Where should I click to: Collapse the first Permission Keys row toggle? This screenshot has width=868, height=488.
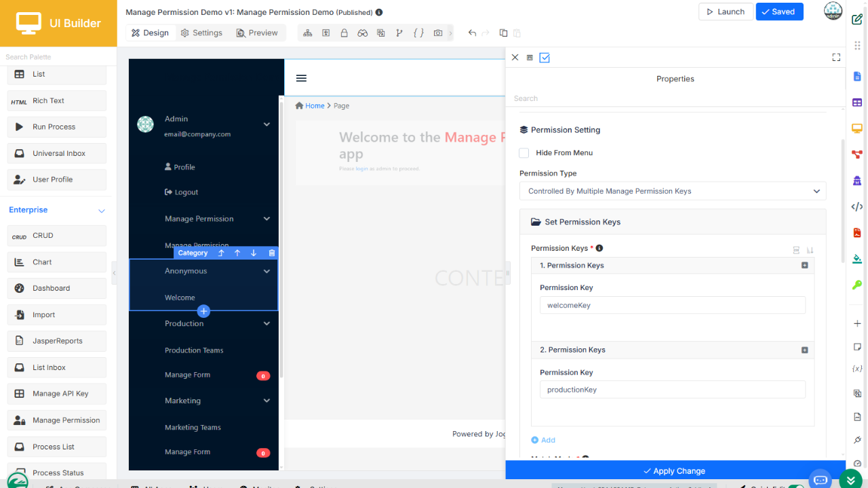805,266
